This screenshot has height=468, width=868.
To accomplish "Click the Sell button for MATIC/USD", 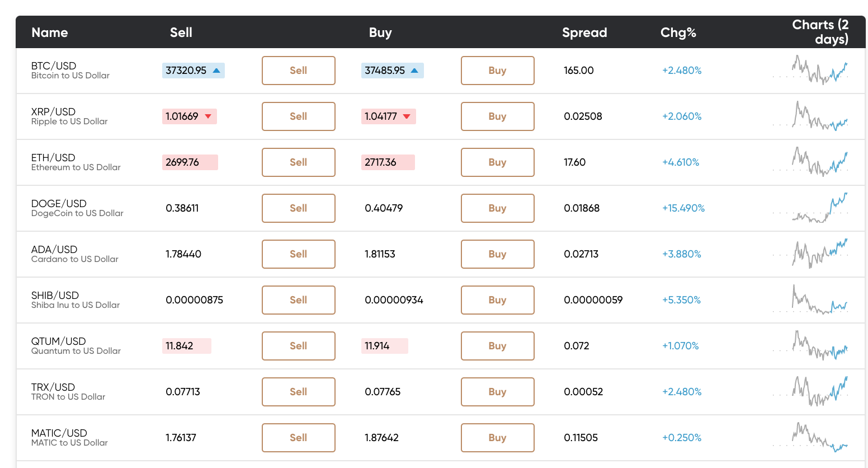I will point(299,438).
